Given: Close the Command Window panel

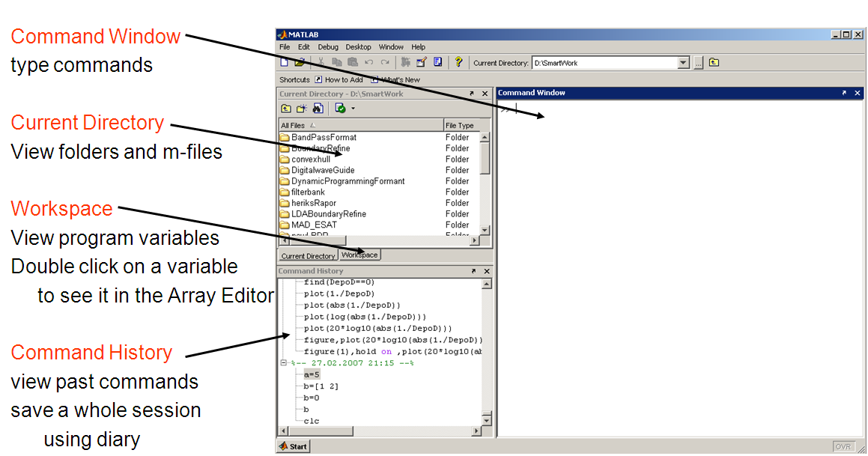Looking at the screenshot, I should [x=858, y=92].
